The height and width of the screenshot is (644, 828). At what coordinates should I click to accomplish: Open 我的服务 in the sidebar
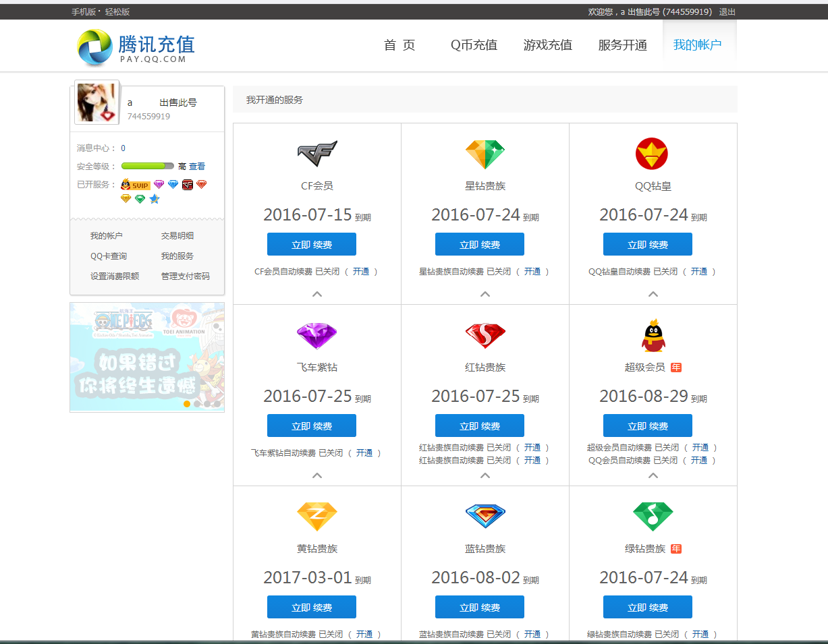click(177, 256)
